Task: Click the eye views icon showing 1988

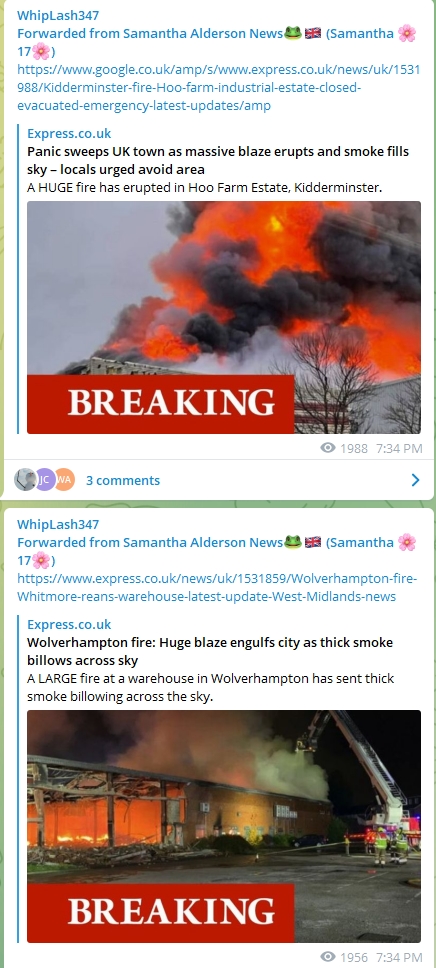Action: 329,448
